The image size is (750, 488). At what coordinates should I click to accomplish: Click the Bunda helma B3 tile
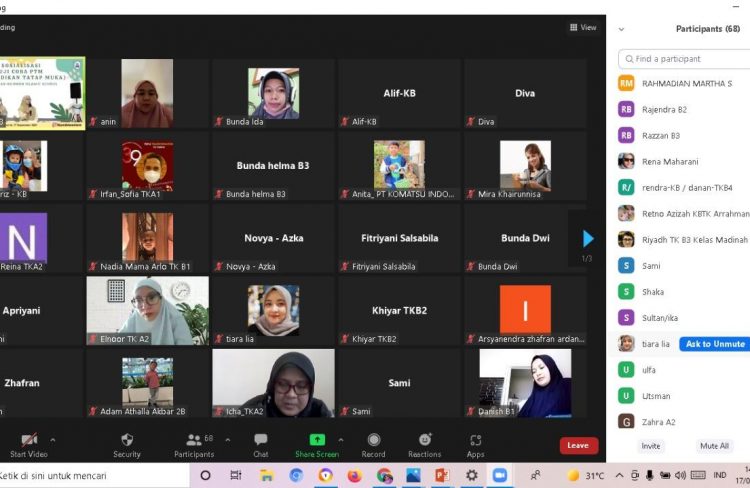pos(274,166)
